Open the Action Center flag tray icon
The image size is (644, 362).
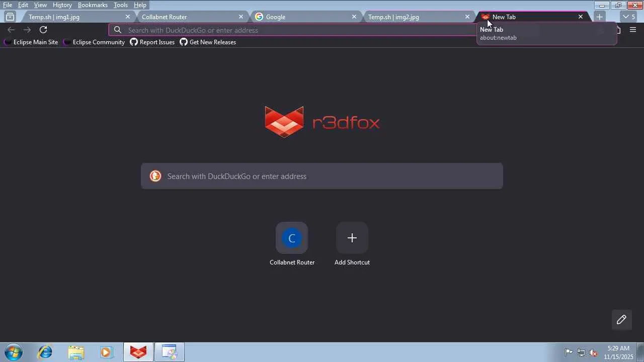click(569, 352)
